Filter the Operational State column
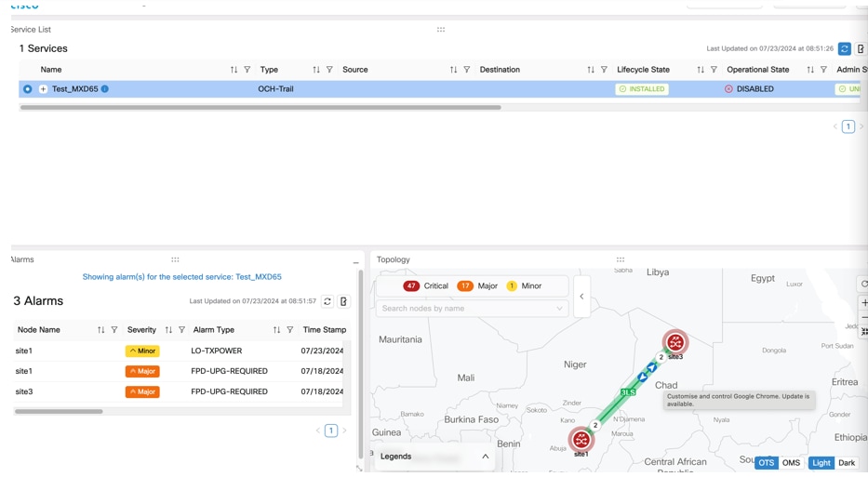This screenshot has width=868, height=477. click(823, 70)
